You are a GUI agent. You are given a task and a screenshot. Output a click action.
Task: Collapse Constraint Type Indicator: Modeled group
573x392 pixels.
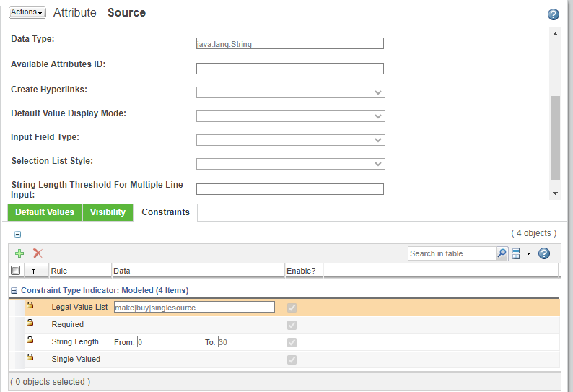[14, 290]
